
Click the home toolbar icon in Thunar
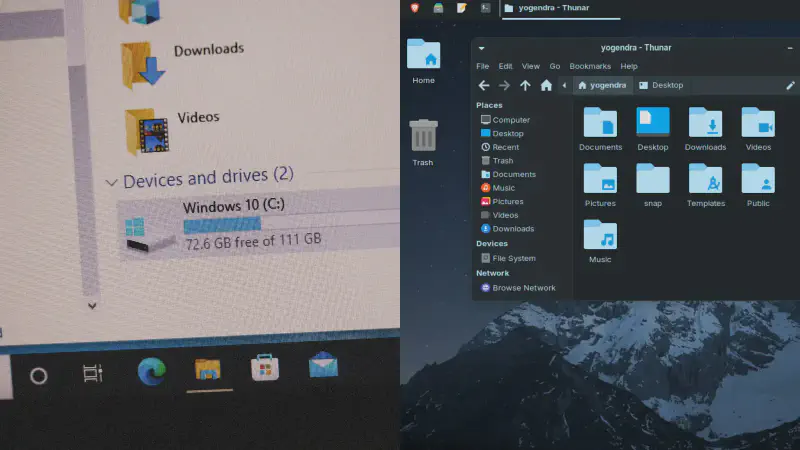(546, 85)
